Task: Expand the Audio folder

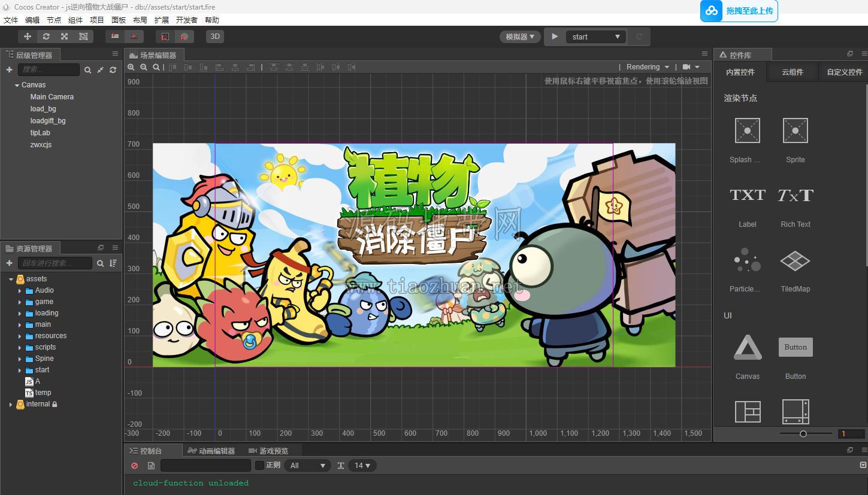Action: pyautogui.click(x=20, y=290)
